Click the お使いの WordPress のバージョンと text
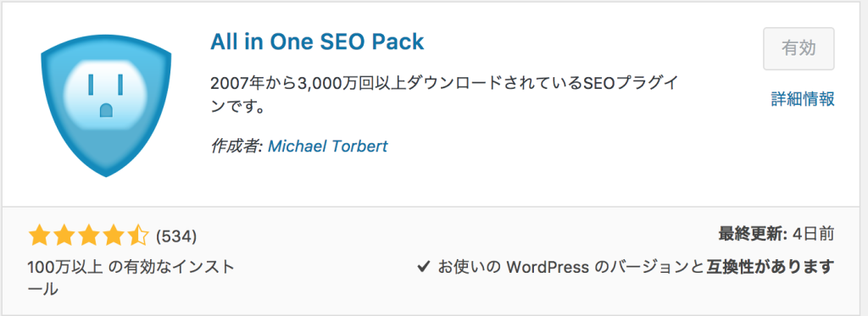 tap(570, 268)
